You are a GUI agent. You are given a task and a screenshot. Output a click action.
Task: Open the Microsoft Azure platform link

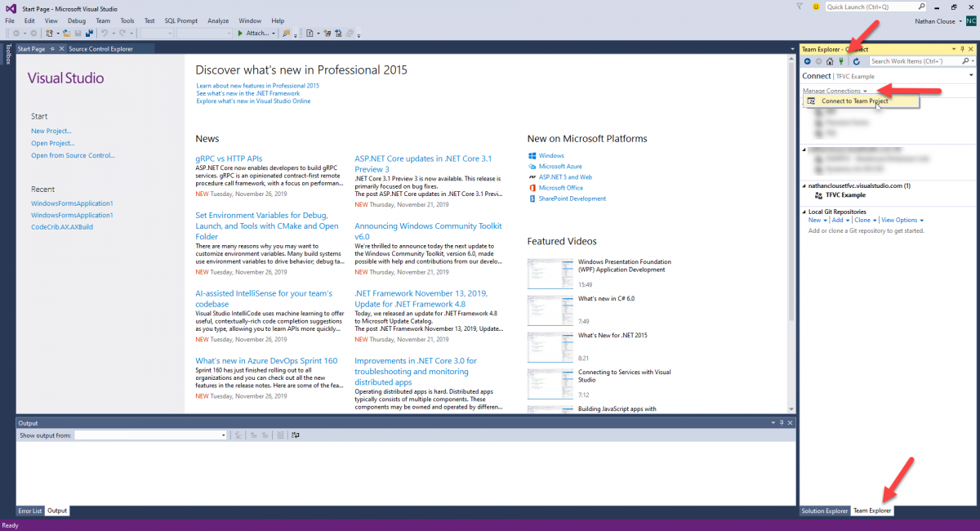(560, 166)
